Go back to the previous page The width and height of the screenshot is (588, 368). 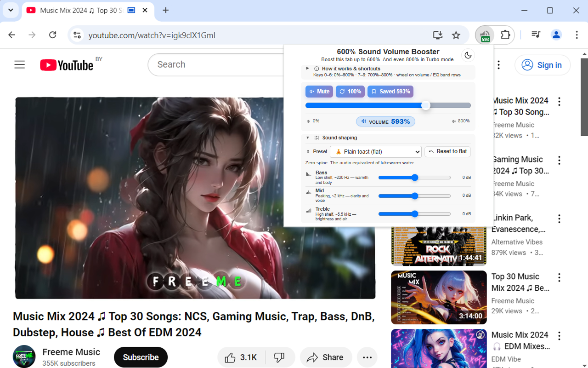[x=12, y=35]
